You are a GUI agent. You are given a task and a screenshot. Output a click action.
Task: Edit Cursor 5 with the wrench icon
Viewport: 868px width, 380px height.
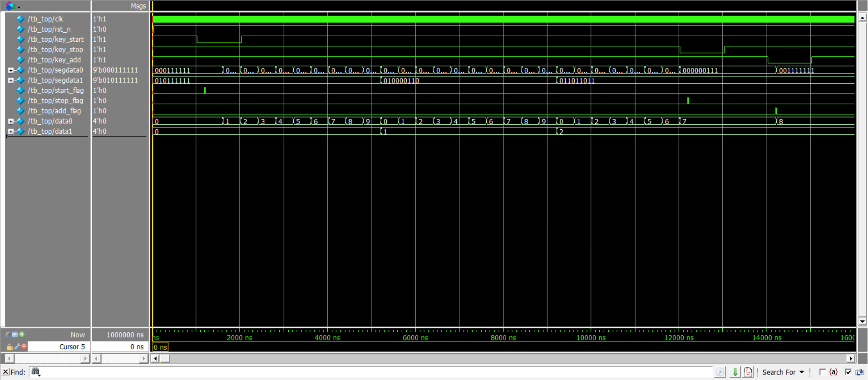pos(17,346)
